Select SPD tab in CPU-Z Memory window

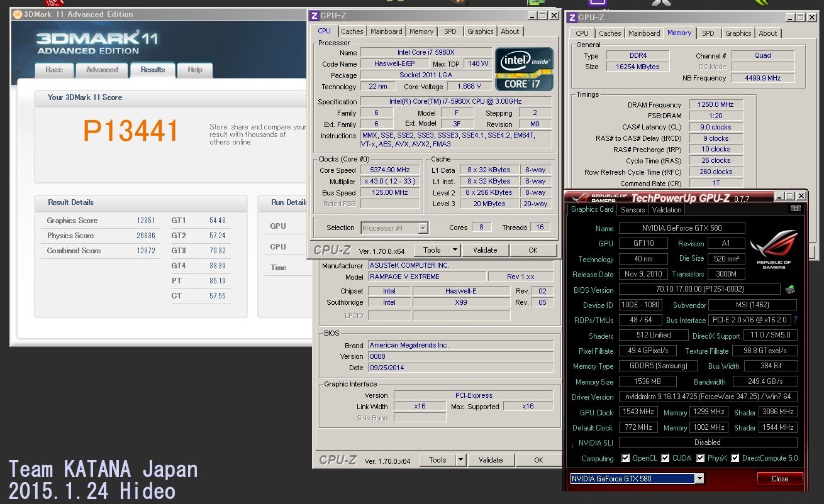708,33
